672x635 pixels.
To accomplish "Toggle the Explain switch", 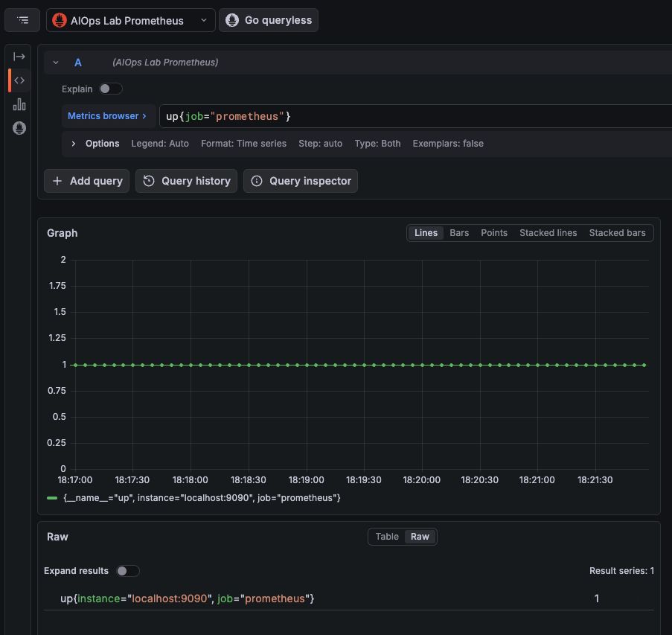I will pos(111,89).
